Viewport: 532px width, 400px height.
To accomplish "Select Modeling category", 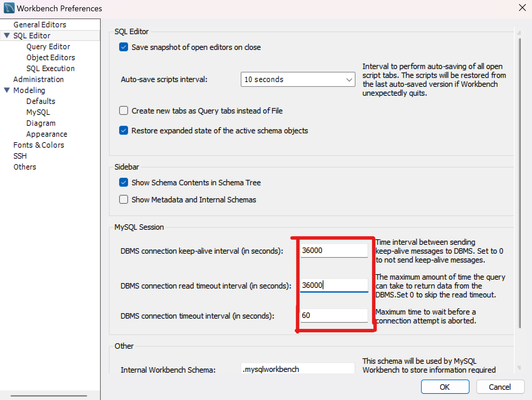I will [x=29, y=90].
